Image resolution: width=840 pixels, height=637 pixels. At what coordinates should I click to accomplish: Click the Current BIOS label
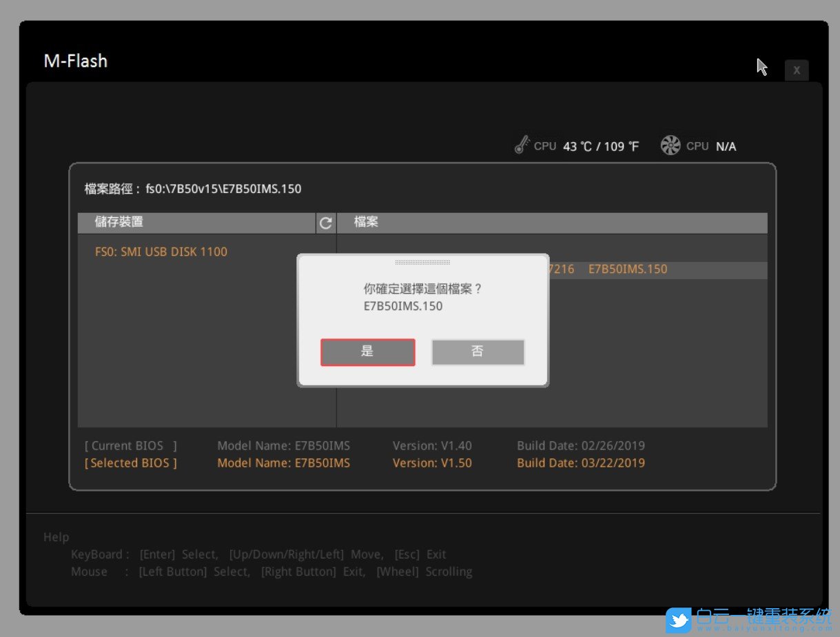point(130,445)
